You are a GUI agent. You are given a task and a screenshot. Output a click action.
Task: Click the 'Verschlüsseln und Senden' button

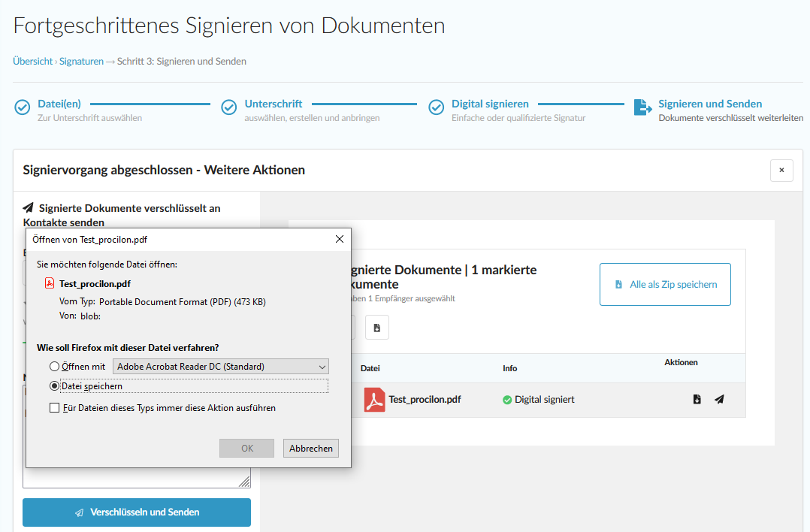137,512
